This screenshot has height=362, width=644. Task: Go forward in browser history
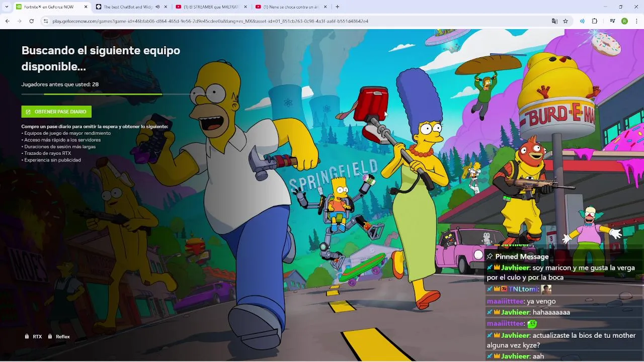[x=19, y=21]
